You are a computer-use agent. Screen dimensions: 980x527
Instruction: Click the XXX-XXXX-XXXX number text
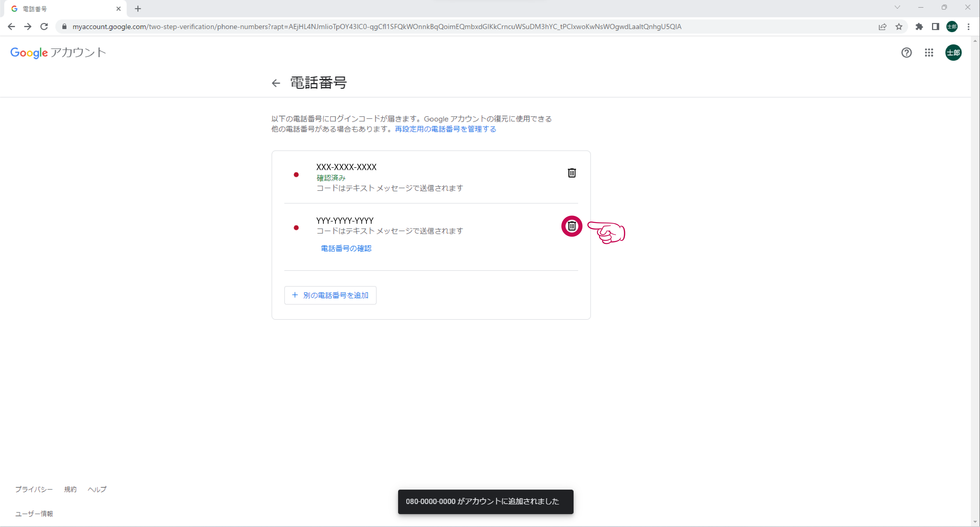coord(346,167)
